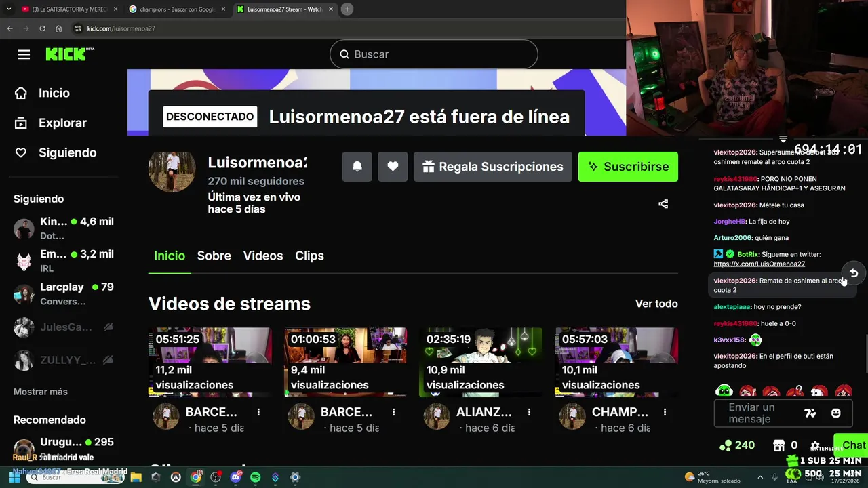Open offline channel JulesGa...
The width and height of the screenshot is (868, 488).
click(64, 327)
